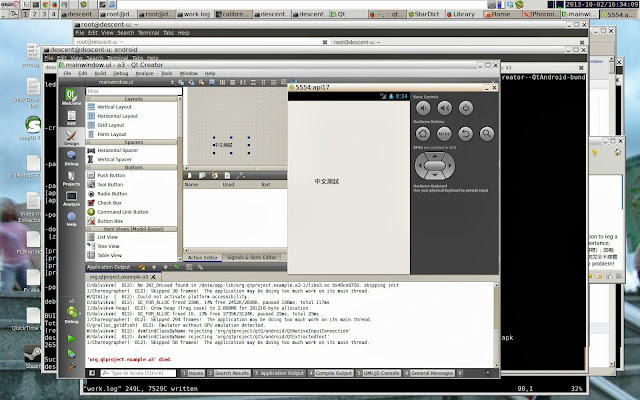Open the Issues output pane

(x=193, y=373)
